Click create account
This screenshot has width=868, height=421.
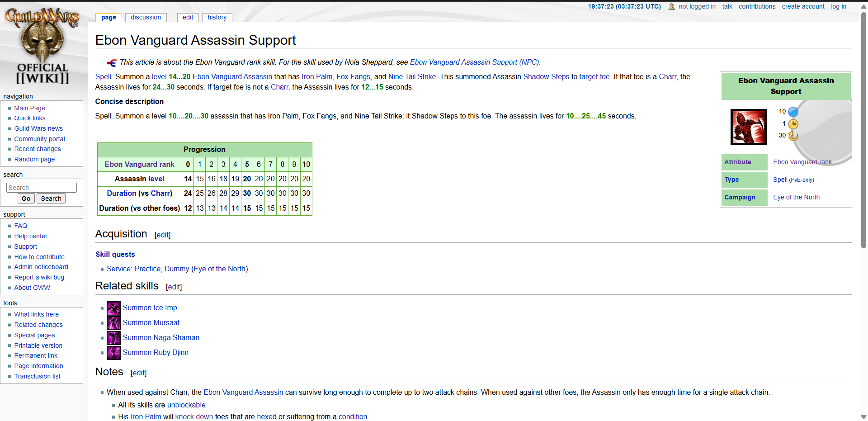point(803,6)
